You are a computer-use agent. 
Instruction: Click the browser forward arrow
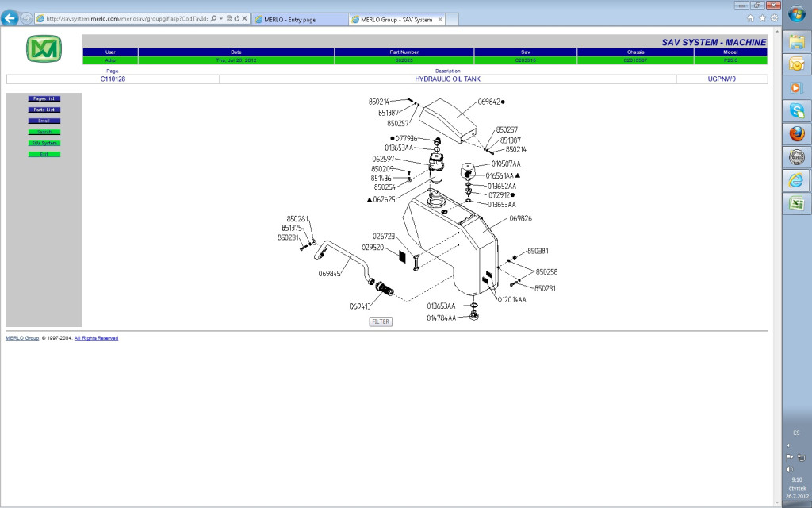tap(26, 19)
